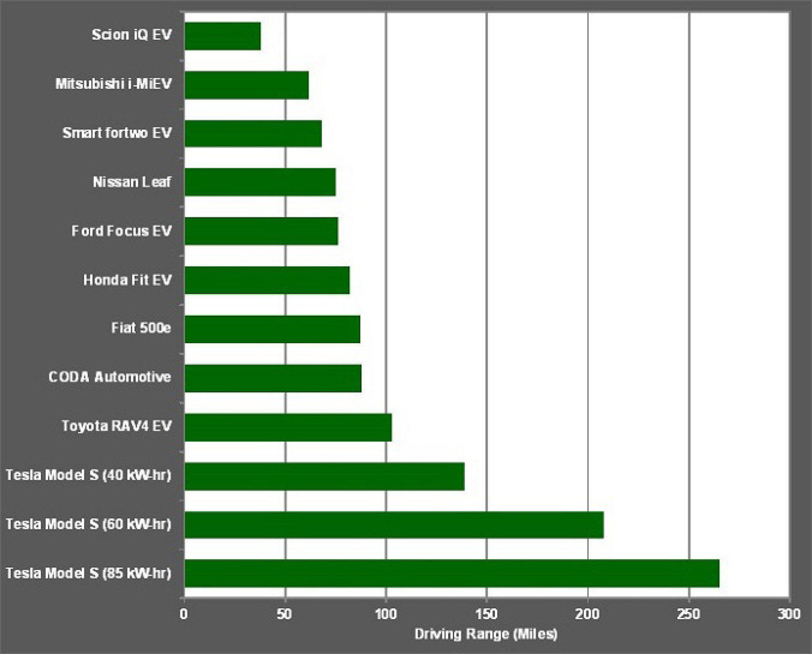Click the 50 axis tick label
812x654 pixels.
point(285,614)
